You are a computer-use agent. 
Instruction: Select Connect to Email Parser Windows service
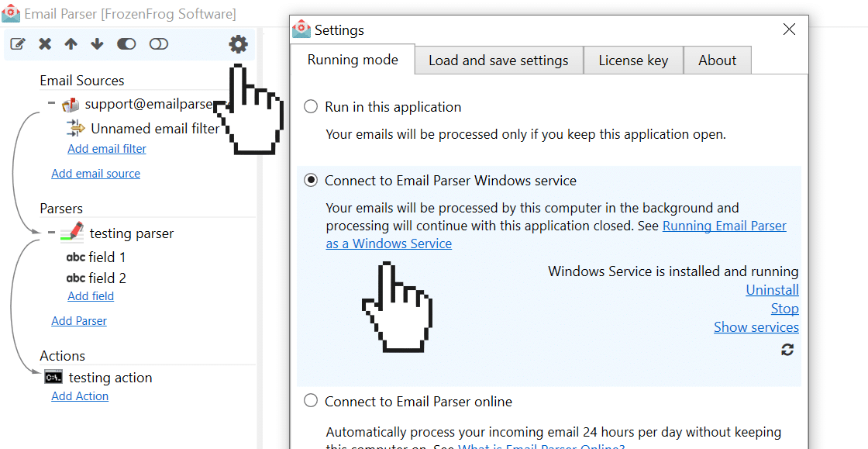click(x=311, y=181)
